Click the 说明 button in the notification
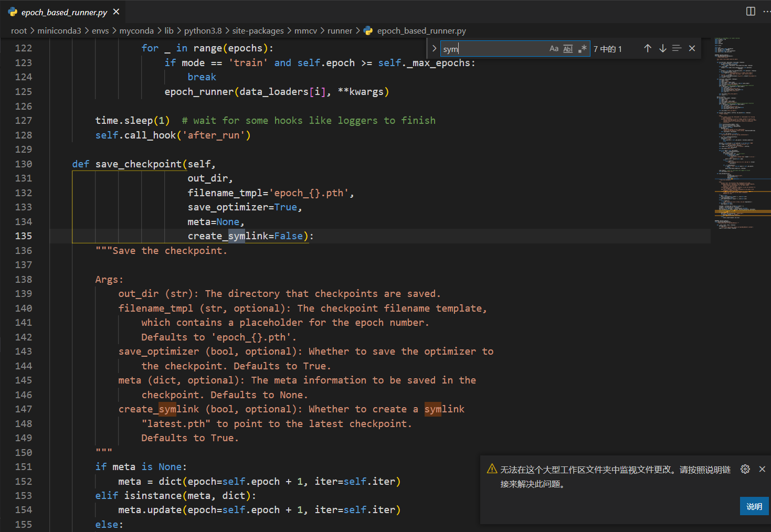This screenshot has width=771, height=532. (754, 506)
